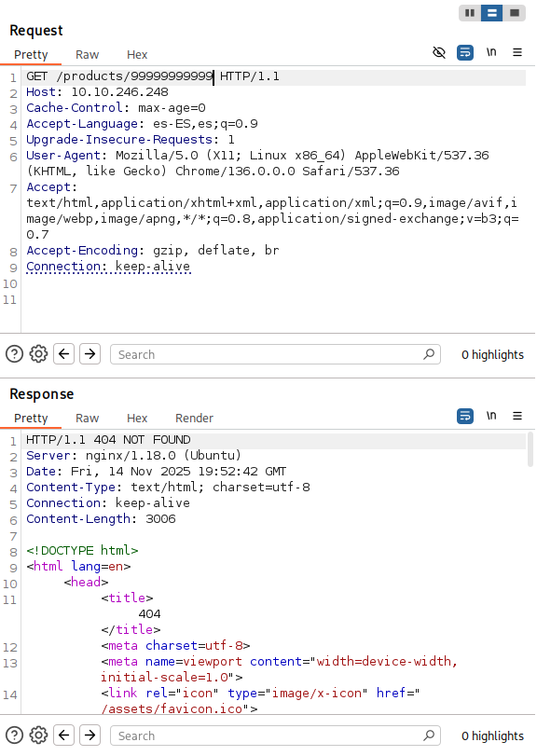Click the User-Agent header line
Image resolution: width=537 pixels, height=756 pixels.
257,163
